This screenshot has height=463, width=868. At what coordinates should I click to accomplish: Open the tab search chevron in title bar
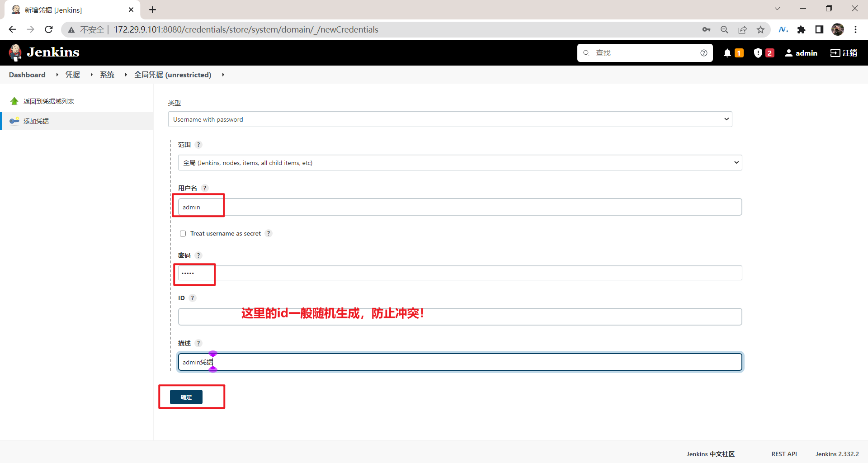pos(777,9)
